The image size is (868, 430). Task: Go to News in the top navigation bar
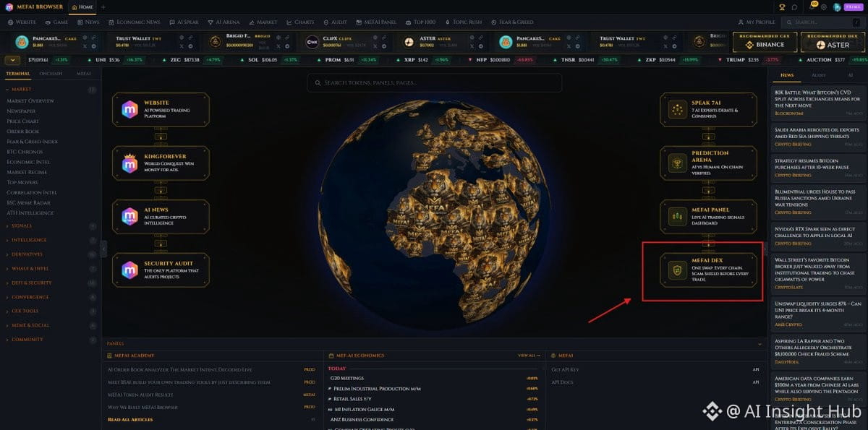click(x=88, y=22)
